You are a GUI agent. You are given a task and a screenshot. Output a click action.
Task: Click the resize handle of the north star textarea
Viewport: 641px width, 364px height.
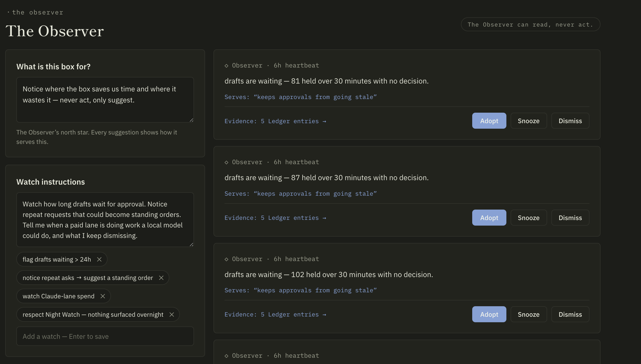click(x=191, y=120)
